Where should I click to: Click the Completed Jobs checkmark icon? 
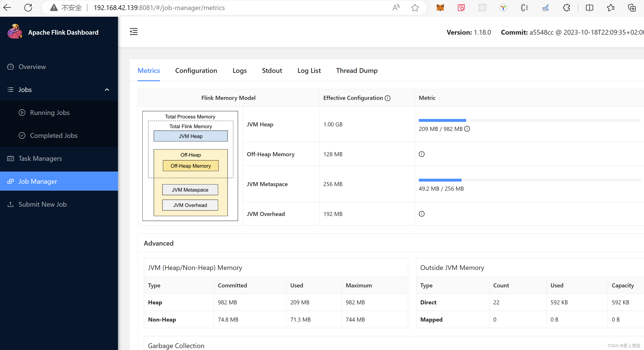[x=22, y=135]
